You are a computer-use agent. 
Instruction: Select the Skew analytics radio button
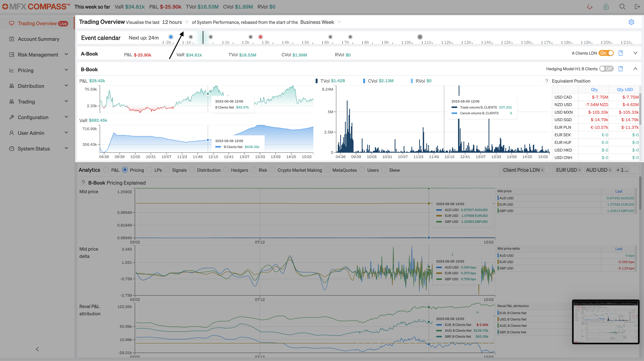click(384, 170)
